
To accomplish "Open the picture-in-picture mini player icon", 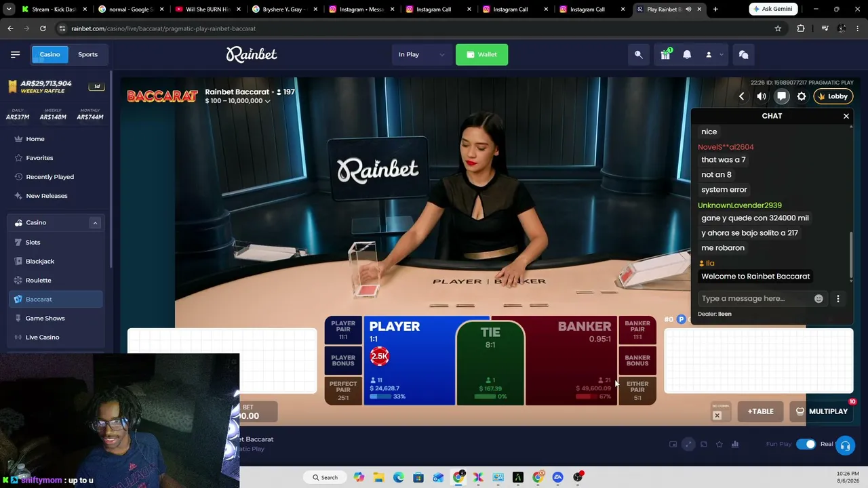I will coord(673,444).
